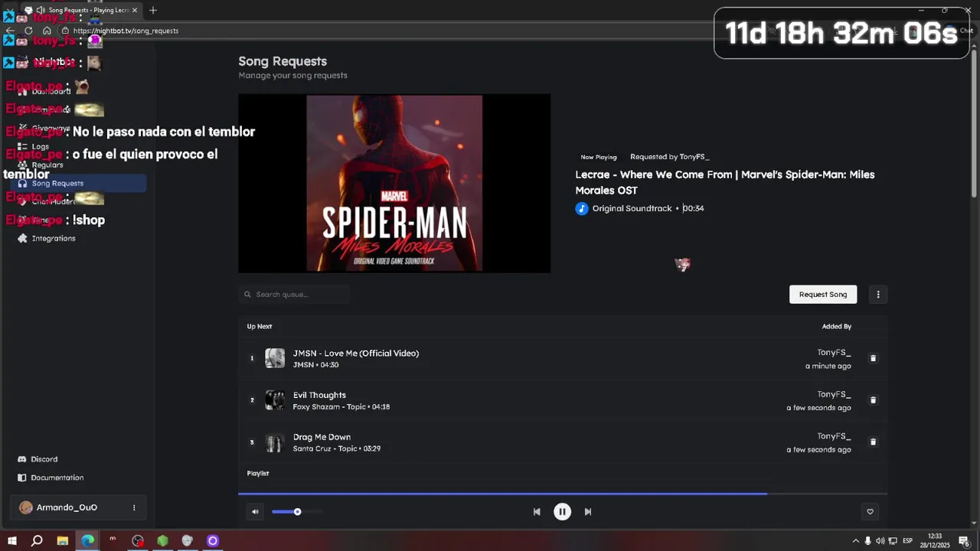Open the Windows notification center
Screen dimensions: 980x551
tap(964, 541)
